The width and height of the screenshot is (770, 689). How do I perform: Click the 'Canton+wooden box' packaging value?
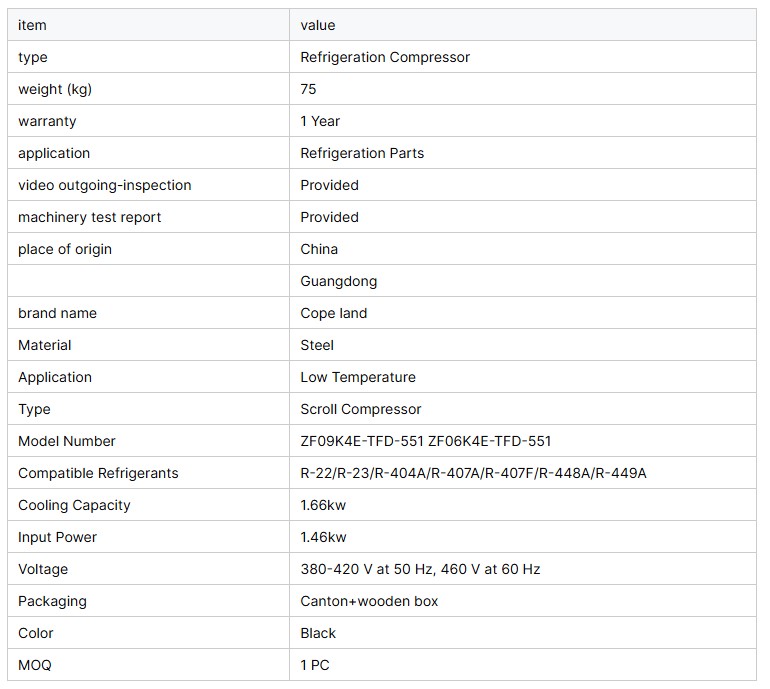pyautogui.click(x=369, y=601)
